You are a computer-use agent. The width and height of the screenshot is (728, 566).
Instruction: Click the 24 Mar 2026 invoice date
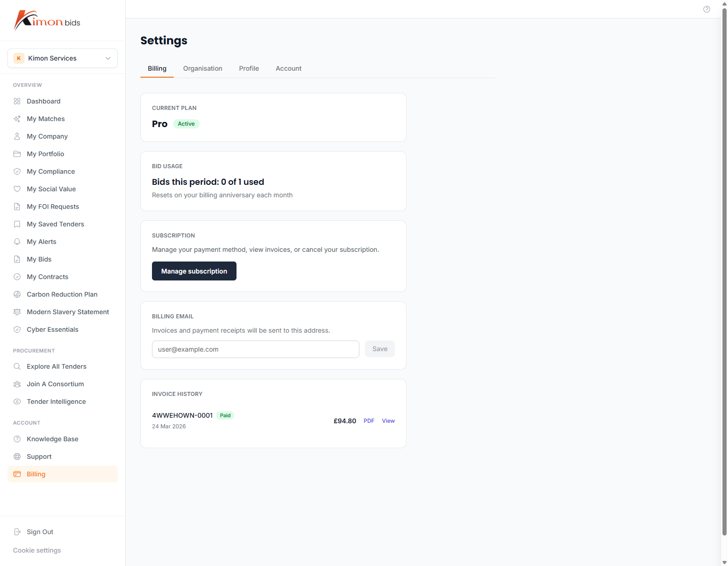tap(169, 426)
